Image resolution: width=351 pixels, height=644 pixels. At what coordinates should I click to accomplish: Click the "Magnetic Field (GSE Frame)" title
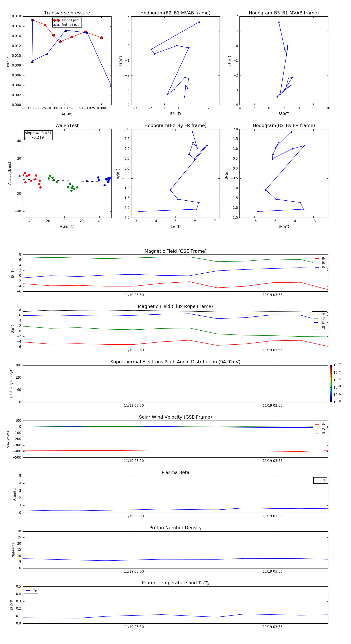175,251
